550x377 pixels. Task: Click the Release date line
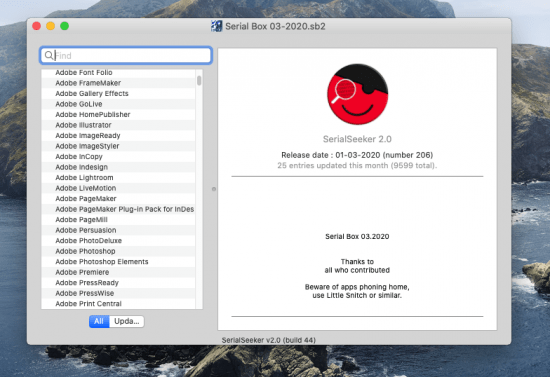click(x=357, y=155)
